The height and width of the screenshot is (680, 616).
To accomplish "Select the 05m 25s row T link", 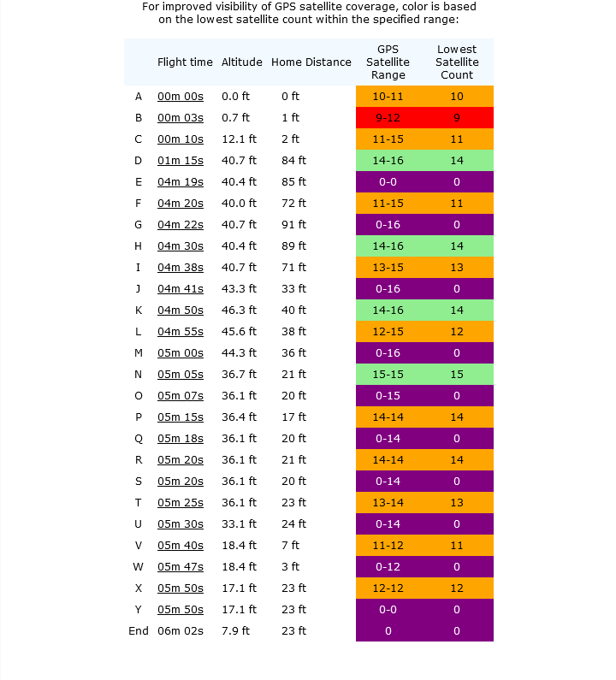I will [x=180, y=503].
